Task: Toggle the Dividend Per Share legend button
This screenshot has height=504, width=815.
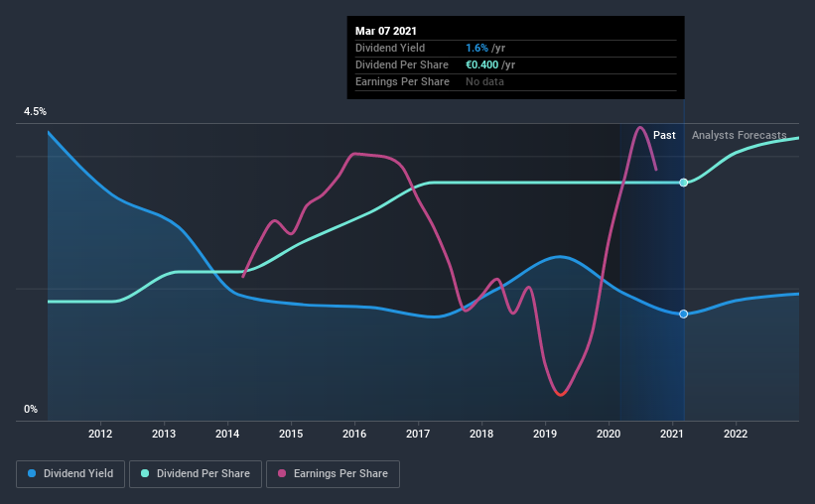Action: [x=196, y=474]
